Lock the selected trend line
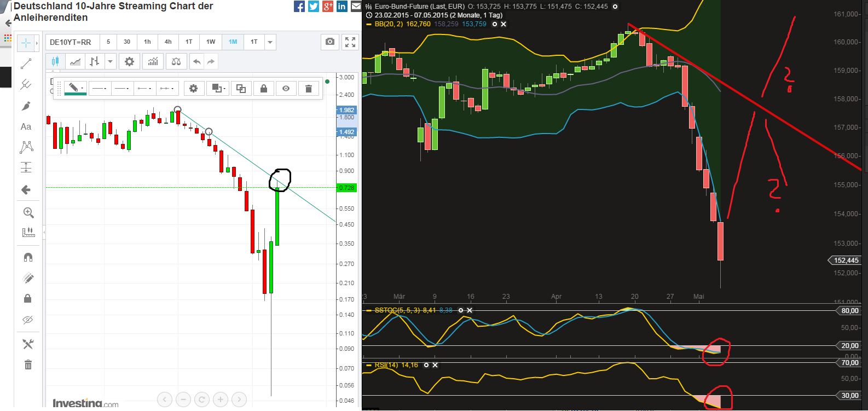Screen dimensions: 868x411 tap(264, 88)
